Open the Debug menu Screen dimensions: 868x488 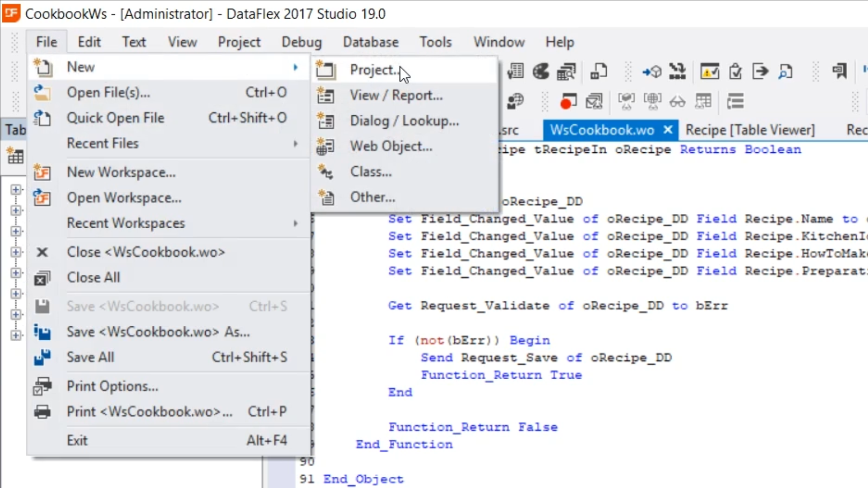[x=301, y=42]
